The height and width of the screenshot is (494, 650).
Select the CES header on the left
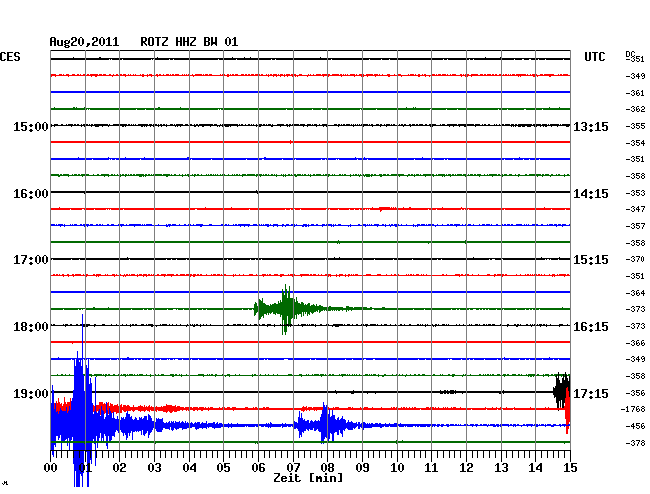(10, 57)
